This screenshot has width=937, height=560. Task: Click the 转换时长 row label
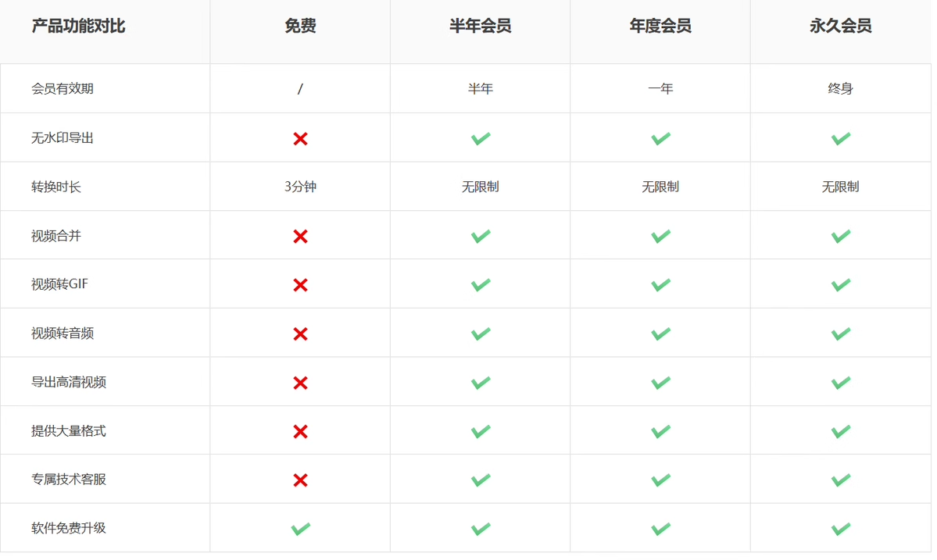click(56, 187)
